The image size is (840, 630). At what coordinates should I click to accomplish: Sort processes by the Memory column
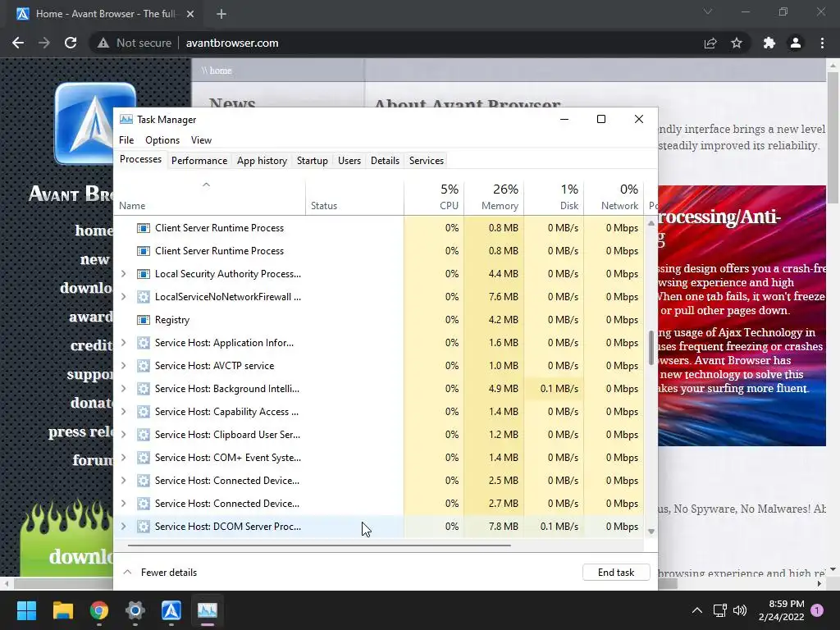pos(494,197)
